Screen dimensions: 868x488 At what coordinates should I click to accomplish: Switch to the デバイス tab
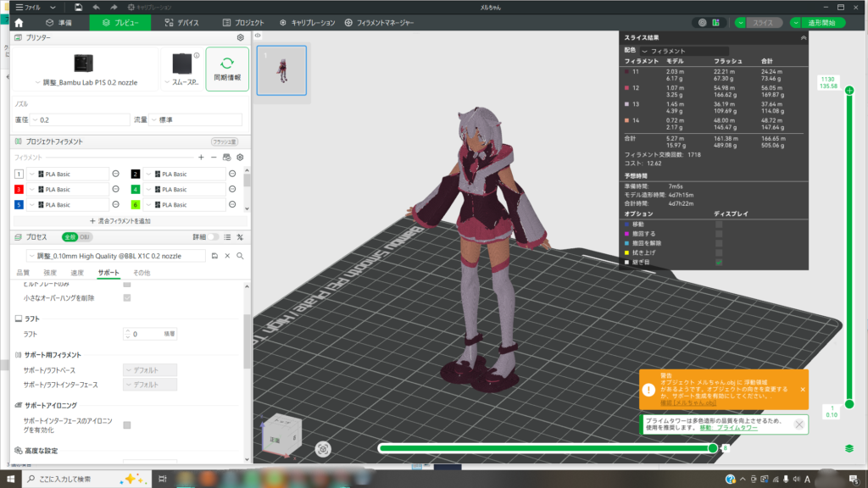click(182, 23)
